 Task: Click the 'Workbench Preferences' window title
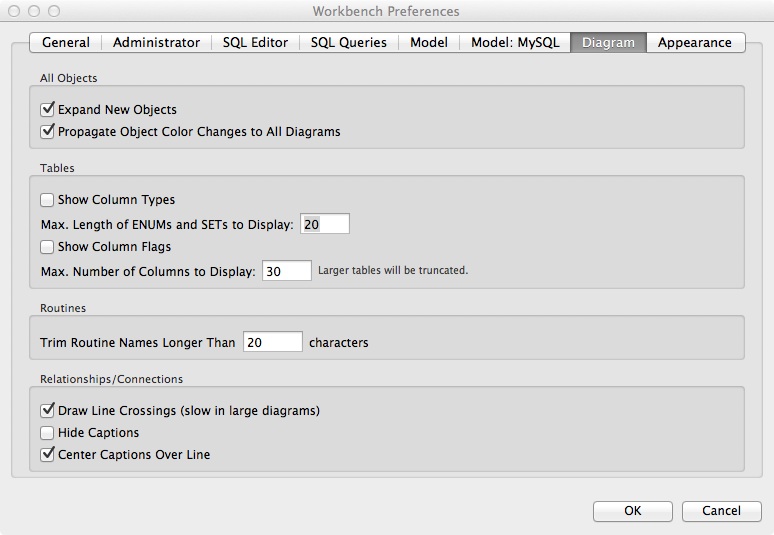[386, 11]
